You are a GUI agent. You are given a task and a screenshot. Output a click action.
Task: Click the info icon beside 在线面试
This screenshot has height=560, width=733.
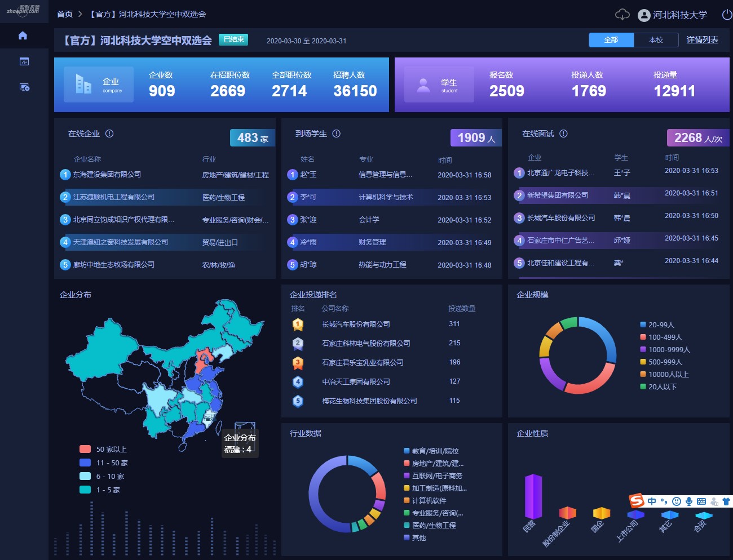coord(563,134)
